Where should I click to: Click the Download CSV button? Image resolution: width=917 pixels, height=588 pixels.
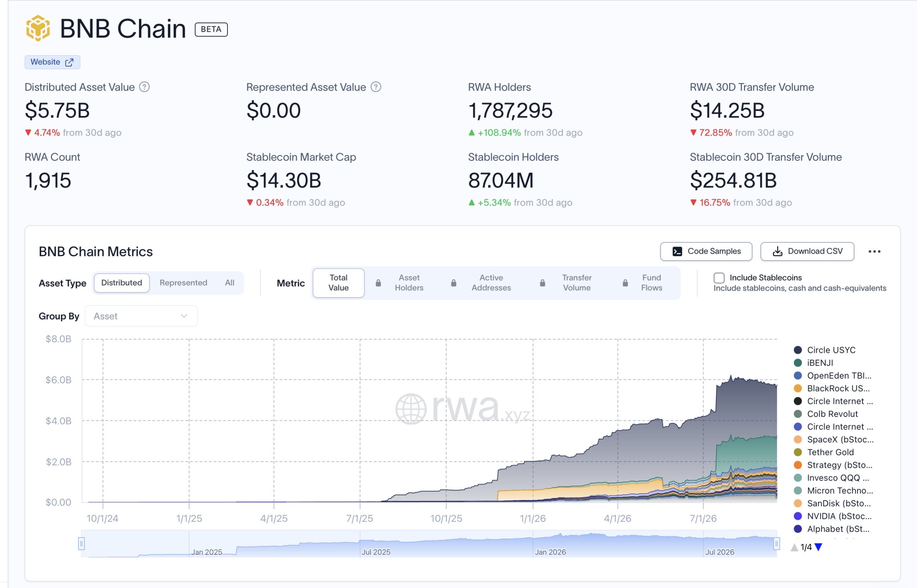807,252
